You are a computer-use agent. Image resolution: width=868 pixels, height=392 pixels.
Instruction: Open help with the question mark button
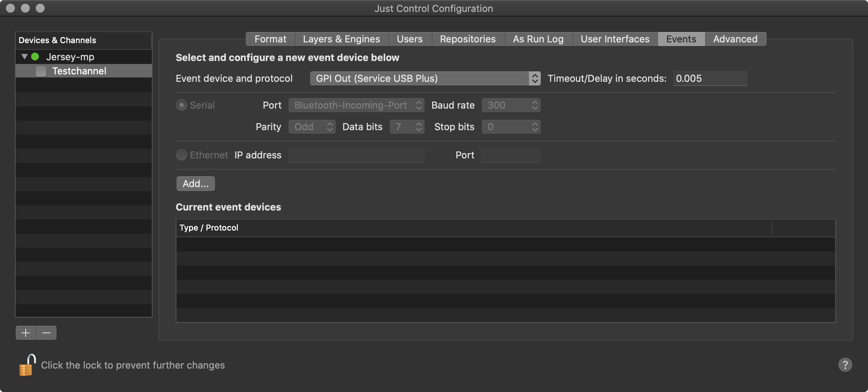[x=845, y=365]
